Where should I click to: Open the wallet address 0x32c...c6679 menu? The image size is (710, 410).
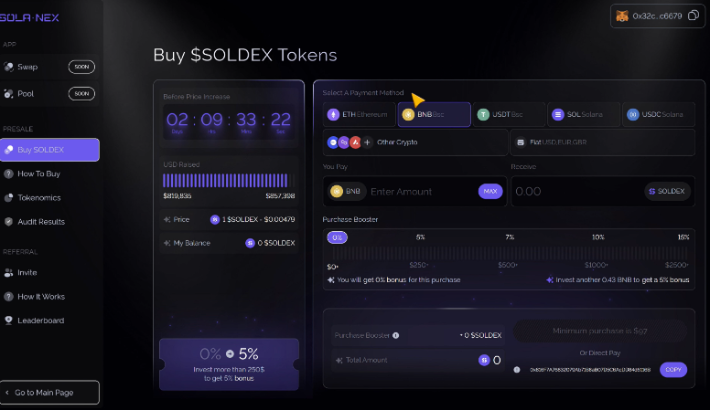click(x=657, y=16)
